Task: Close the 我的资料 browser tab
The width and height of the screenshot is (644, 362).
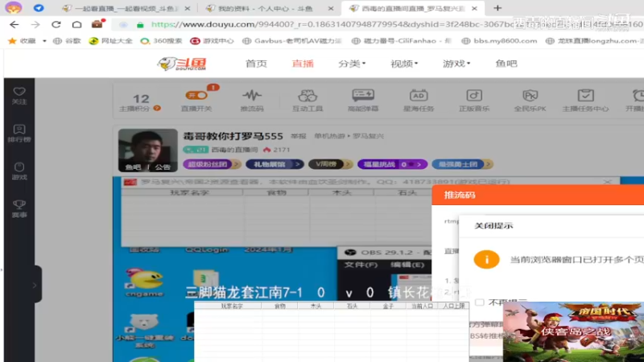Action: (331, 8)
